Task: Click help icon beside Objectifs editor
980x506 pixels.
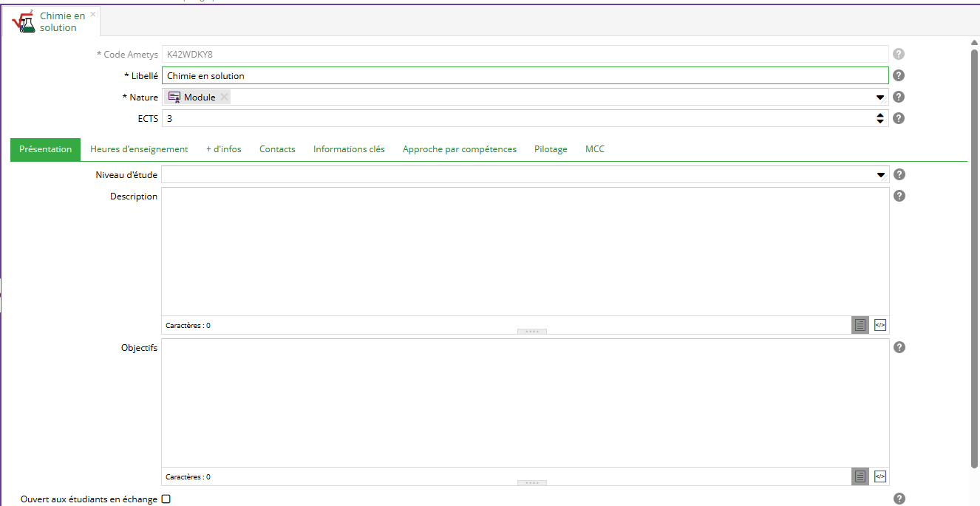Action: click(899, 347)
